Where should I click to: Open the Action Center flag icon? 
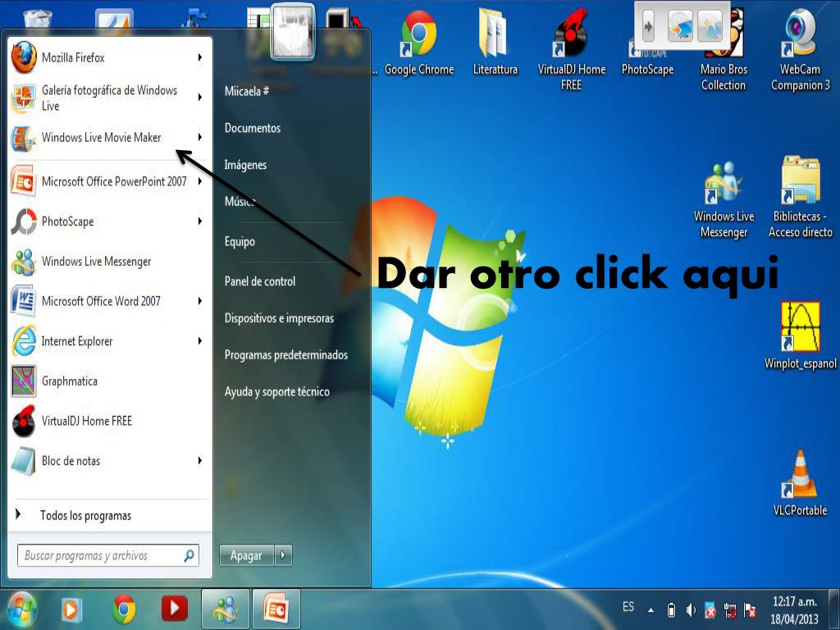coord(750,609)
